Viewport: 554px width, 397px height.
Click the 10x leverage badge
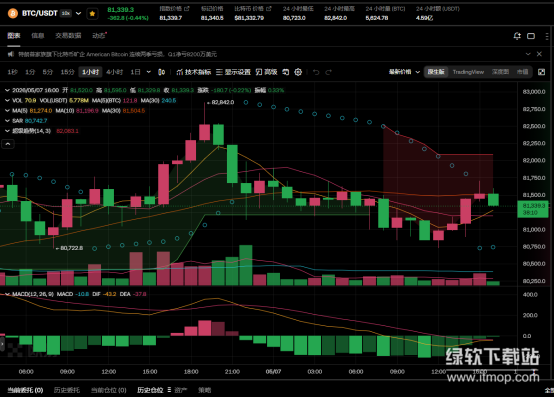pos(66,13)
